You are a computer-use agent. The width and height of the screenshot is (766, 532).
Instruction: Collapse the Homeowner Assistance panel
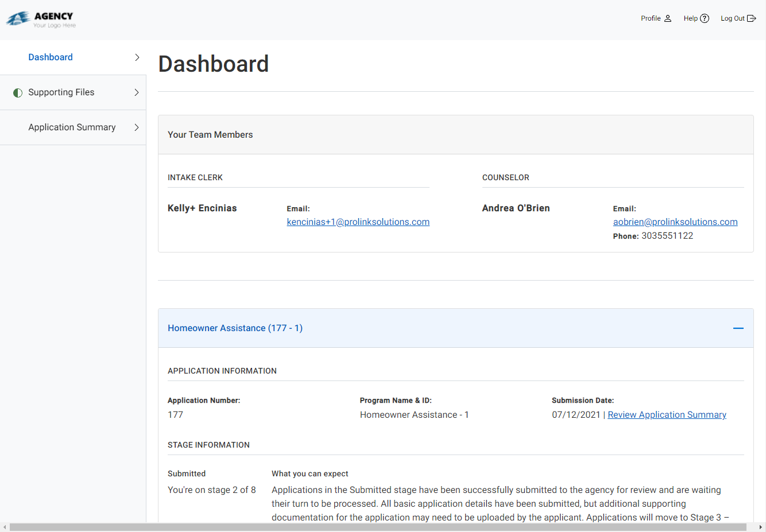point(738,328)
